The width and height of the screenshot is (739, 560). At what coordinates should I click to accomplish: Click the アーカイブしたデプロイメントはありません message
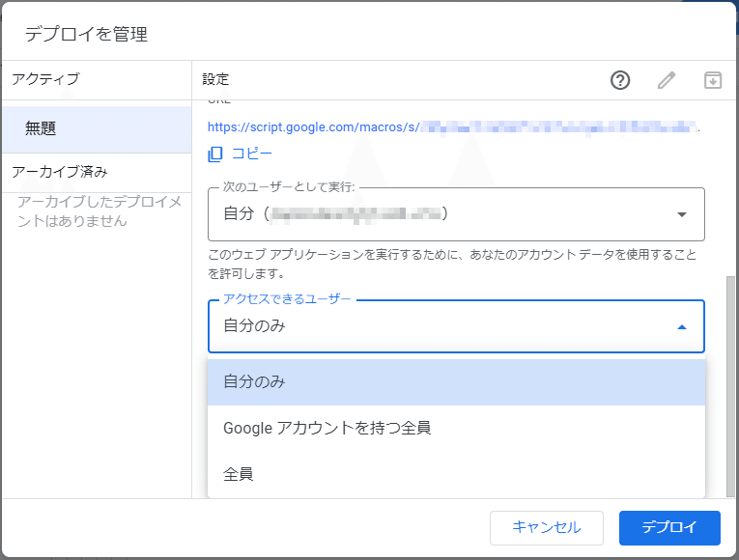coord(99,211)
